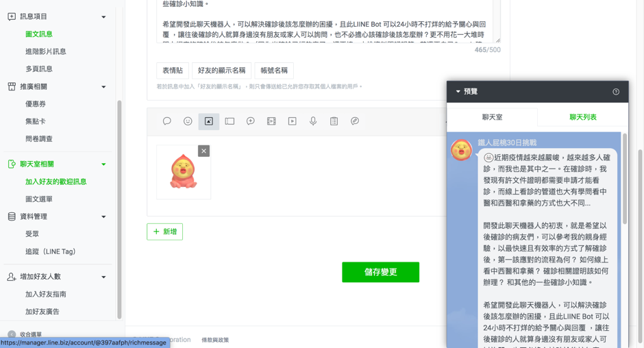The image size is (644, 348).
Task: Select the sticker smiley icon
Action: click(188, 121)
